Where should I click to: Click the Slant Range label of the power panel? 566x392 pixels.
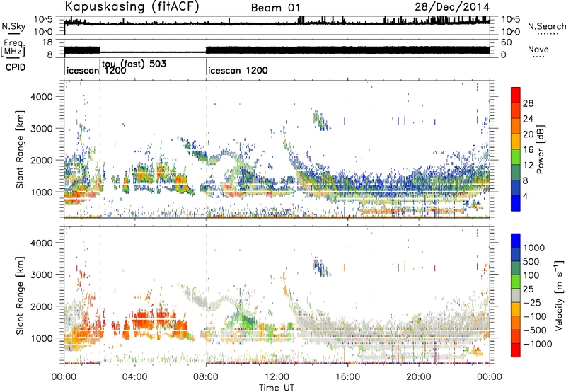(x=20, y=149)
